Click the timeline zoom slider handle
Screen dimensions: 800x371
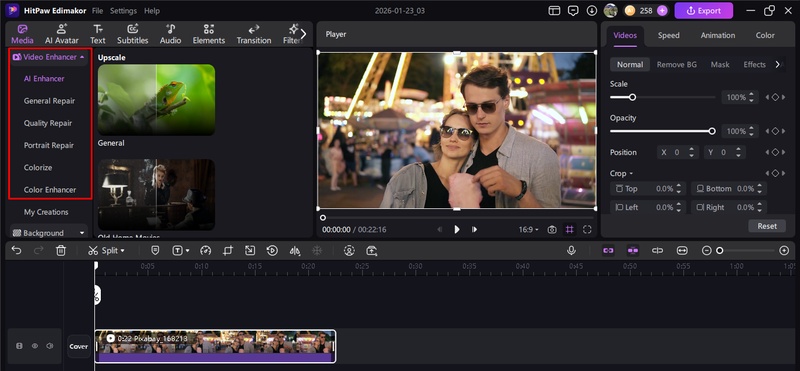tap(719, 251)
